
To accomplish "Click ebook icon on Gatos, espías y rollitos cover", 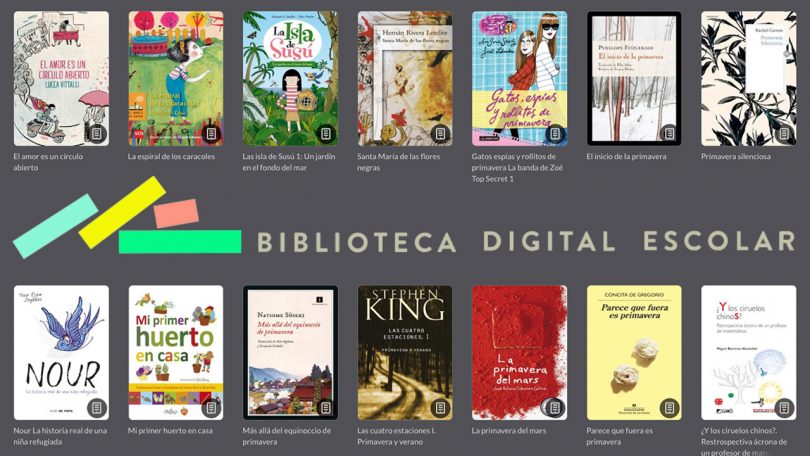I will pyautogui.click(x=555, y=134).
